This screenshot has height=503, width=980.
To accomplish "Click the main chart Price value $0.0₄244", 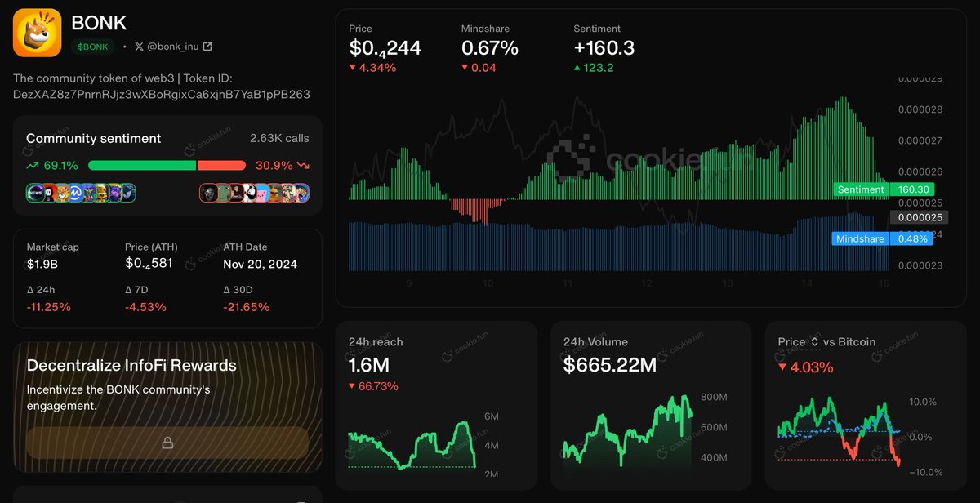I will click(385, 48).
